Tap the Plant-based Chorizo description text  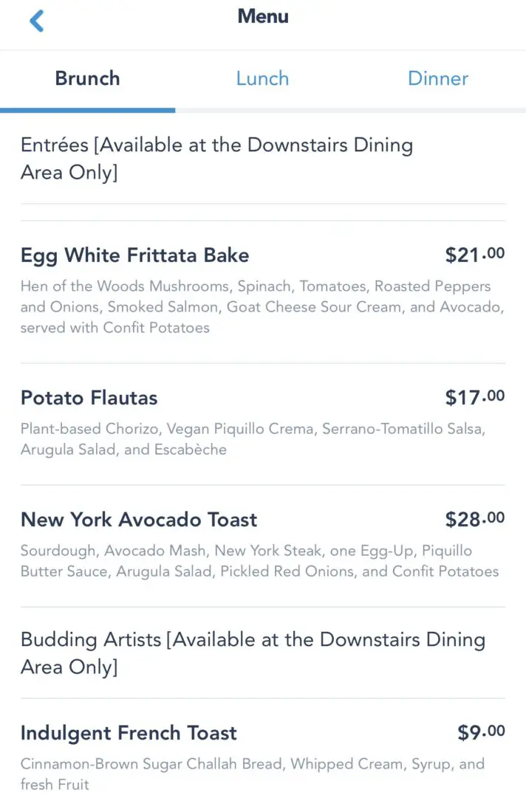(254, 438)
